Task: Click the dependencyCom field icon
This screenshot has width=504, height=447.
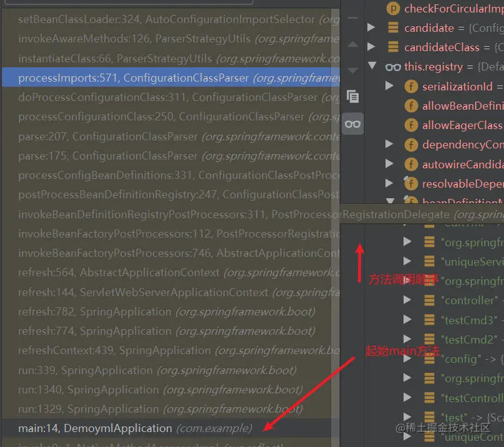Action: [x=411, y=145]
